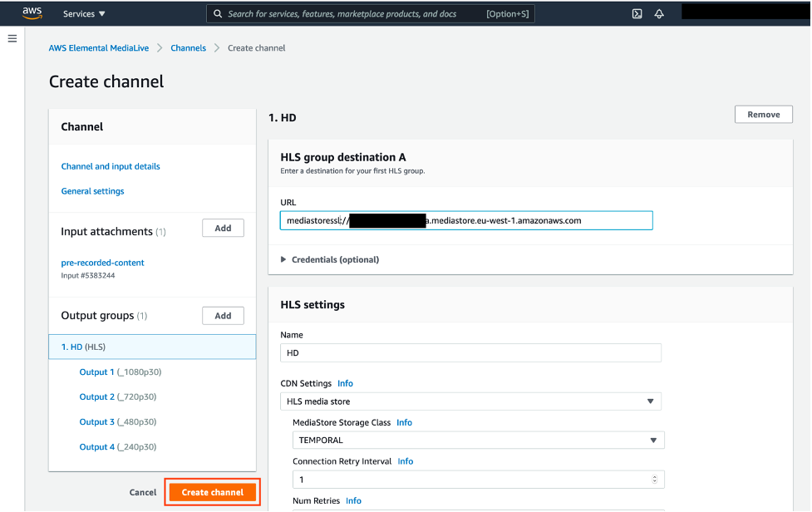812x512 pixels.
Task: View notifications via the bell icon
Action: [x=658, y=13]
